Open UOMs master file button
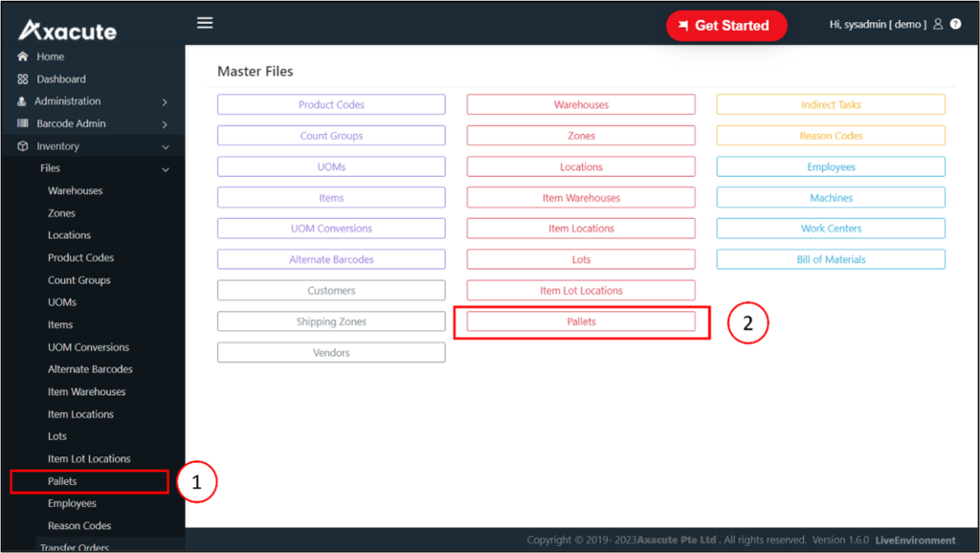The image size is (980, 553). tap(331, 166)
